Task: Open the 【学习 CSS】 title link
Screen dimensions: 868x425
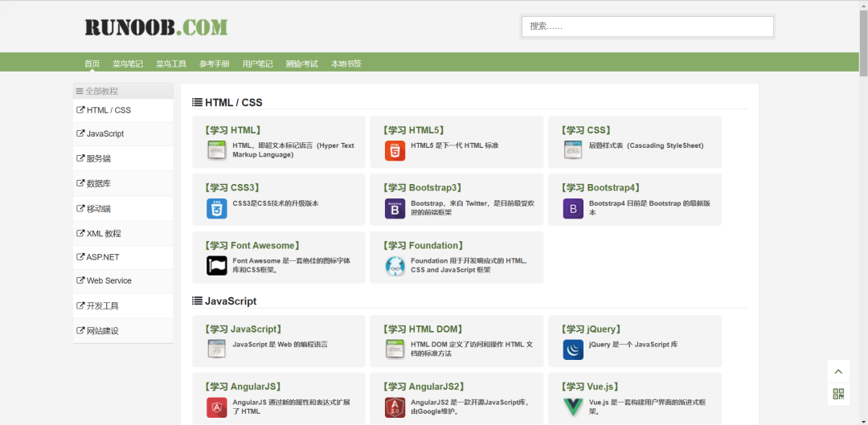Action: (586, 130)
